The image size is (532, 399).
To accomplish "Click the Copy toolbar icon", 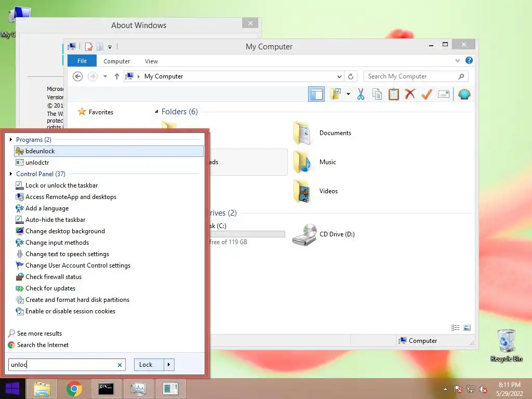I will point(377,94).
